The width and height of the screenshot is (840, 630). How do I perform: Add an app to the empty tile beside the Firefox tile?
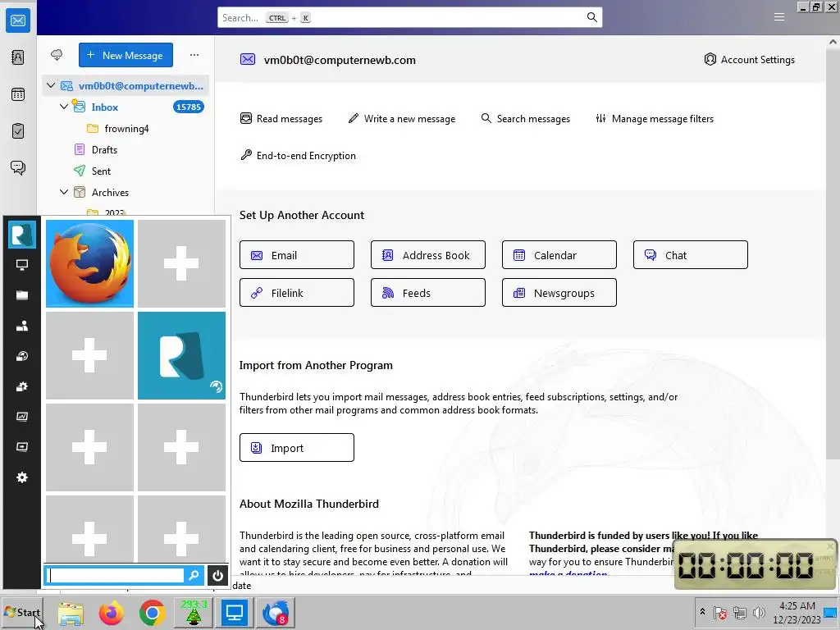(x=181, y=263)
